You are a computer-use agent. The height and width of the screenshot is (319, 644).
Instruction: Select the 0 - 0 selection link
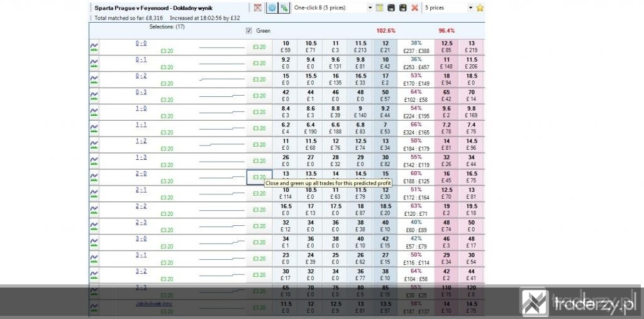[x=142, y=43]
